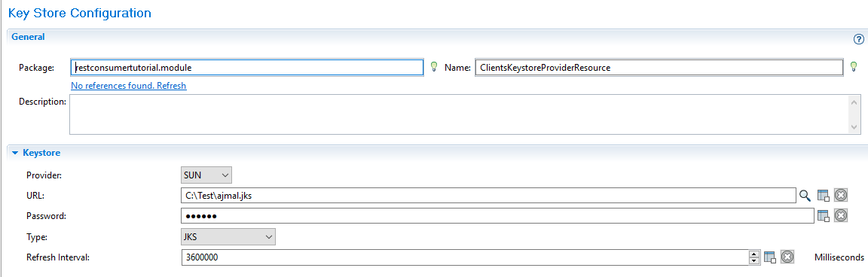Click the Provider: label
This screenshot has height=277, width=868.
[44, 175]
